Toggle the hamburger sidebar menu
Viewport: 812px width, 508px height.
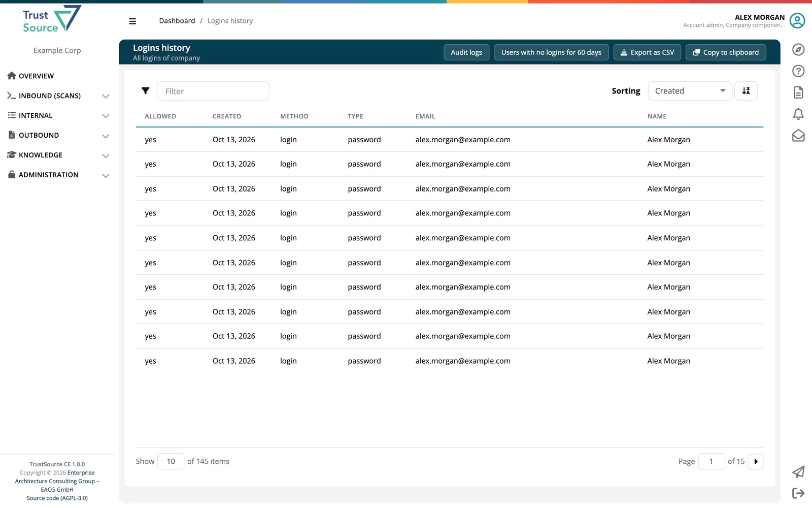[x=132, y=21]
